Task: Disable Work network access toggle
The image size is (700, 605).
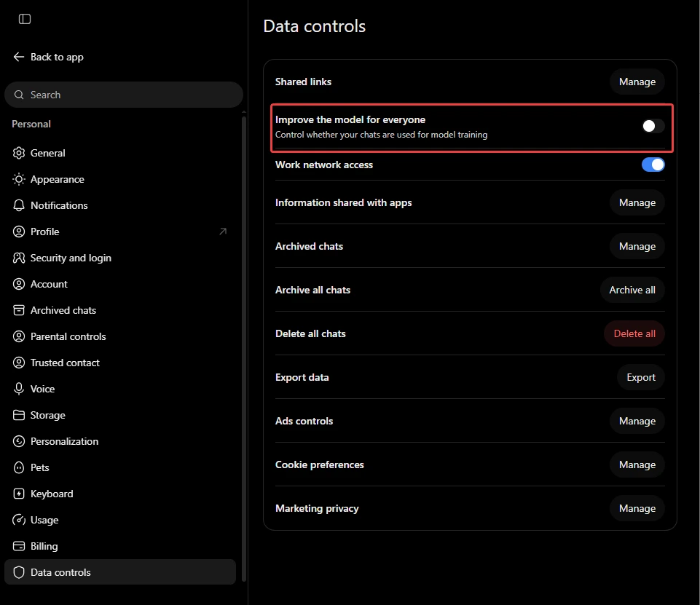Action: tap(653, 165)
